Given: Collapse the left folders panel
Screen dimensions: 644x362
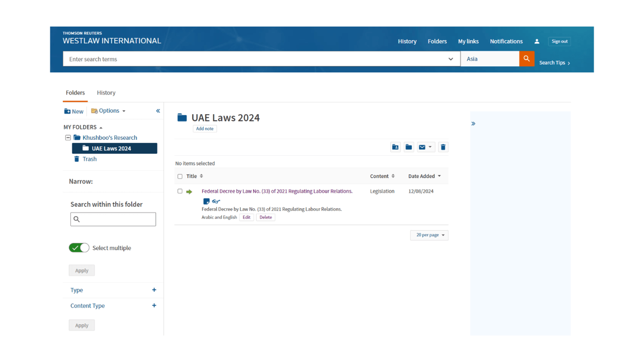Looking at the screenshot, I should (x=158, y=111).
